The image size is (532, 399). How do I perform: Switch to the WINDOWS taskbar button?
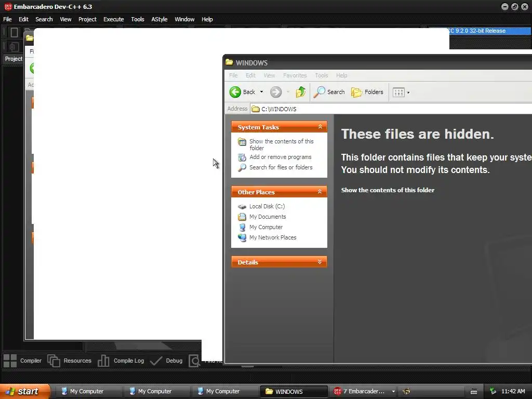[x=294, y=391]
